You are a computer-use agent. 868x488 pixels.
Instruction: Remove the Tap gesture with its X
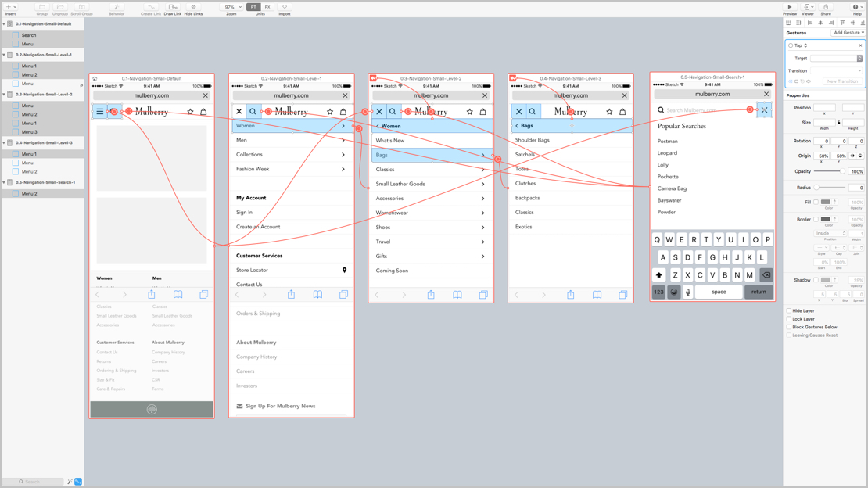pyautogui.click(x=860, y=45)
